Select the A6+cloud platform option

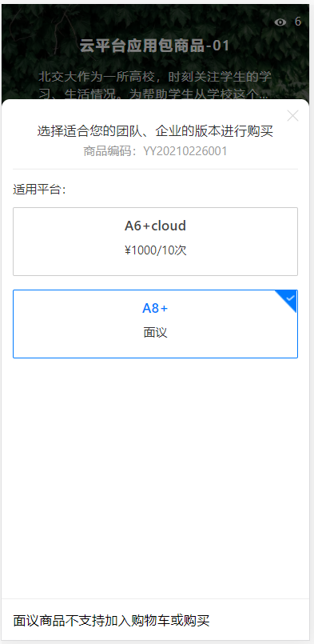point(155,242)
